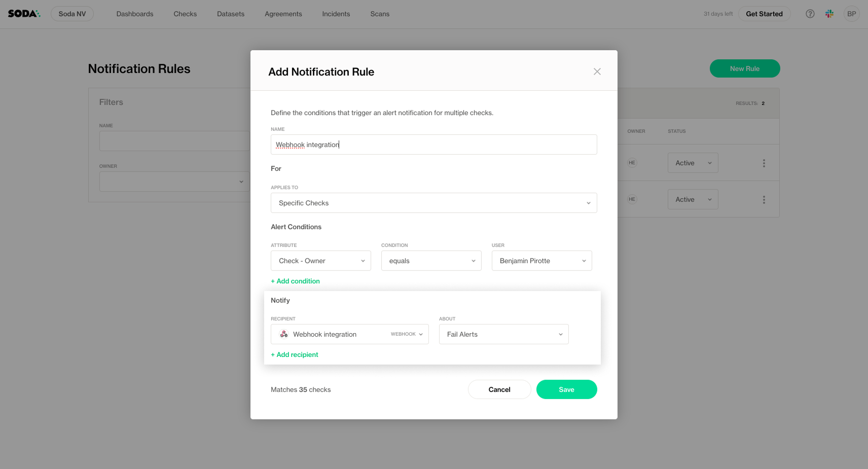Open the Incidents menu item
868x469 pixels.
click(x=336, y=14)
